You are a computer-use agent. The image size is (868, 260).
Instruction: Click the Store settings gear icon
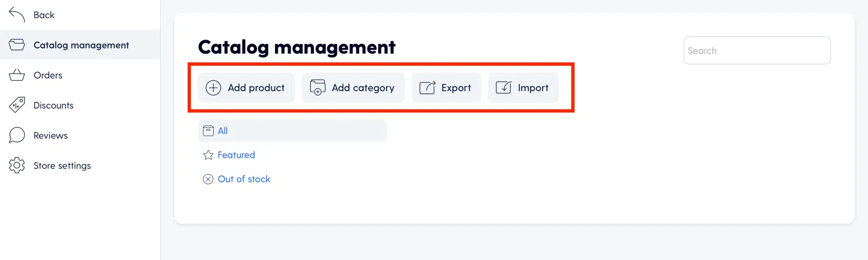(17, 165)
